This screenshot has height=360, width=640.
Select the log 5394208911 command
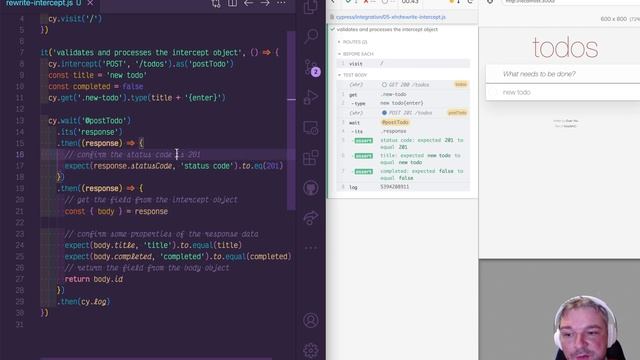(x=403, y=187)
